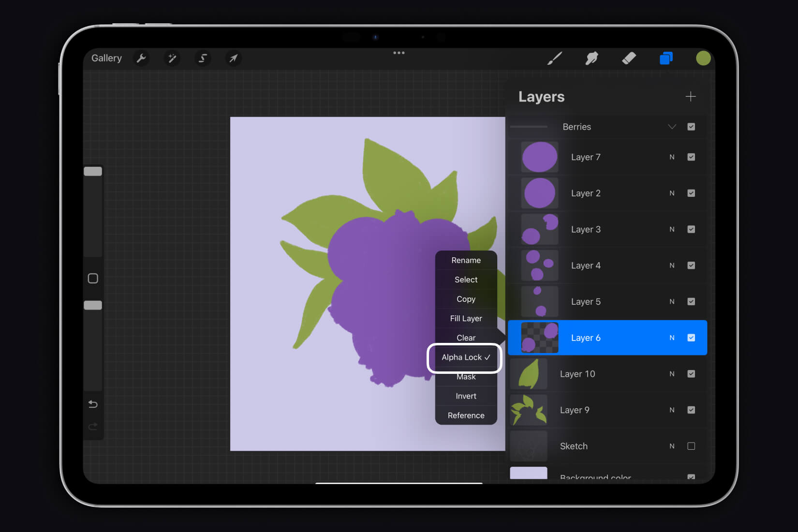The height and width of the screenshot is (532, 798).
Task: Tap the Redo arrow in sidebar
Action: 93,426
